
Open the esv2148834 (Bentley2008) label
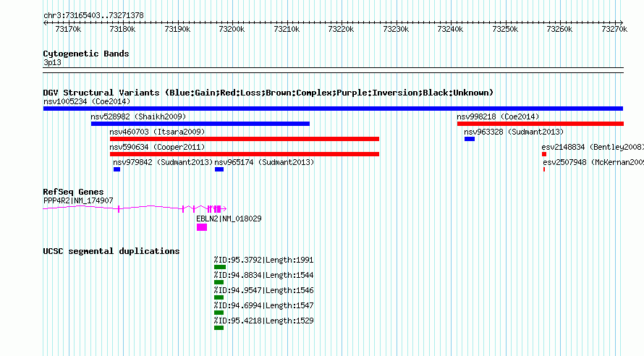pyautogui.click(x=593, y=148)
